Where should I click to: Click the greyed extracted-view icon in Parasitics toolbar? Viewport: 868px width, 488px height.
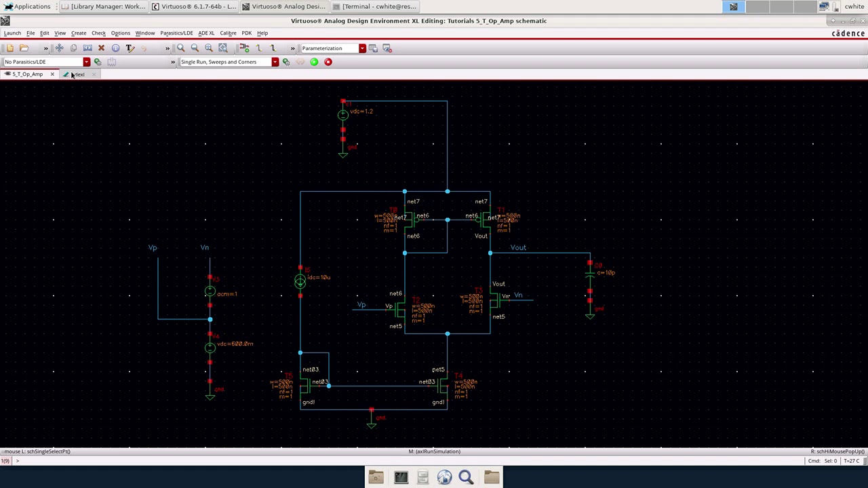pos(112,62)
